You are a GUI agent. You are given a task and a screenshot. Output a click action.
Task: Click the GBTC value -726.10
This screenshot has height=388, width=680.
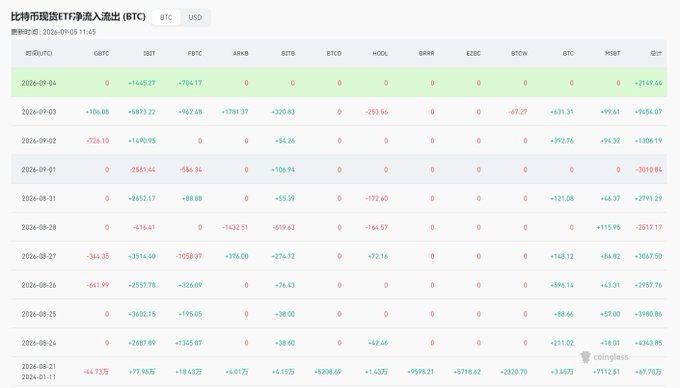[x=98, y=141]
